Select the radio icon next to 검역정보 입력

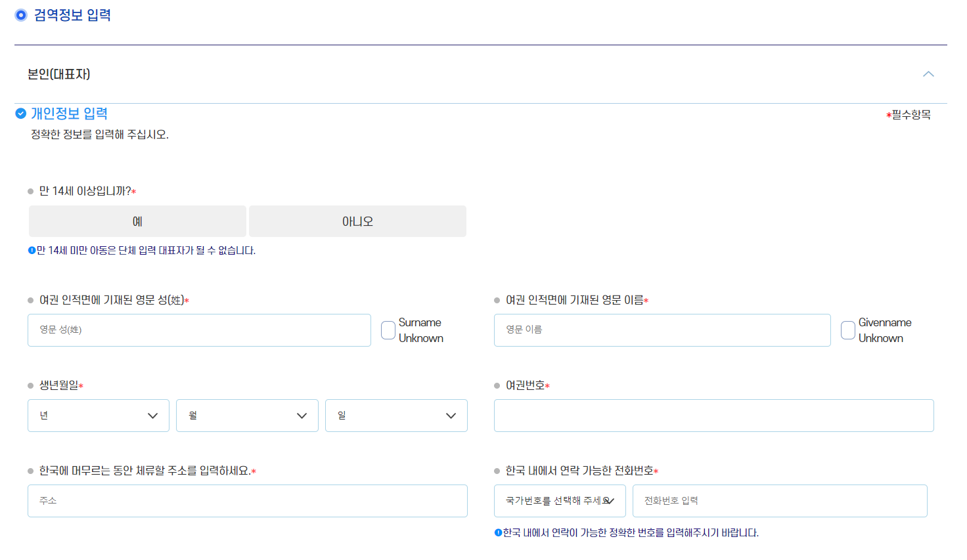click(20, 14)
